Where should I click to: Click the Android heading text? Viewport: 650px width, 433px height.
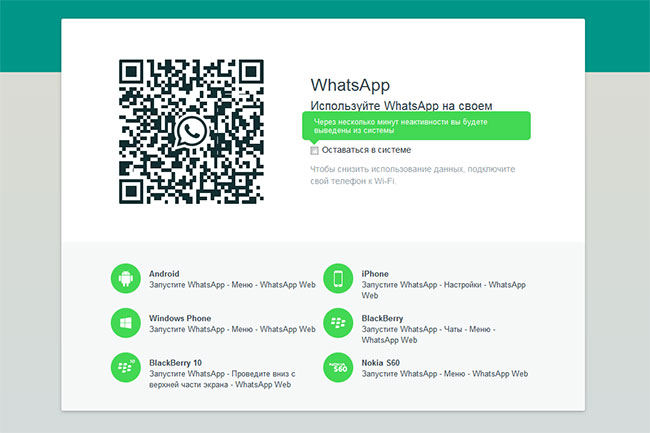(x=164, y=273)
